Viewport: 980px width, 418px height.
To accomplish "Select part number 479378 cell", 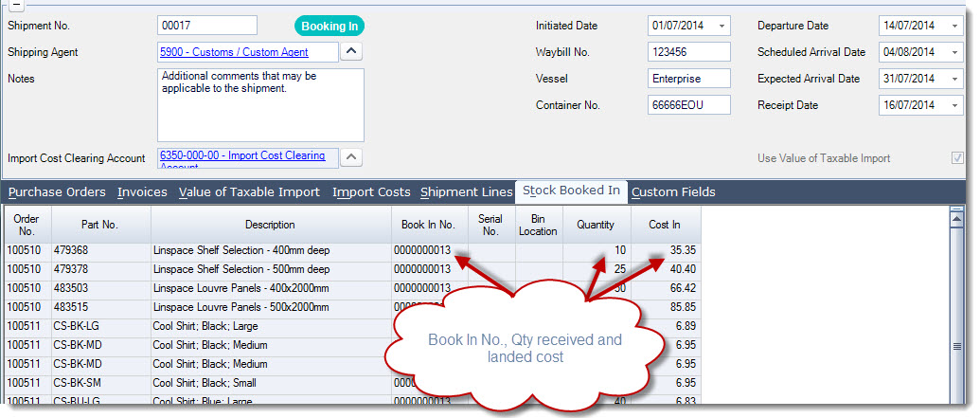I will click(100, 269).
